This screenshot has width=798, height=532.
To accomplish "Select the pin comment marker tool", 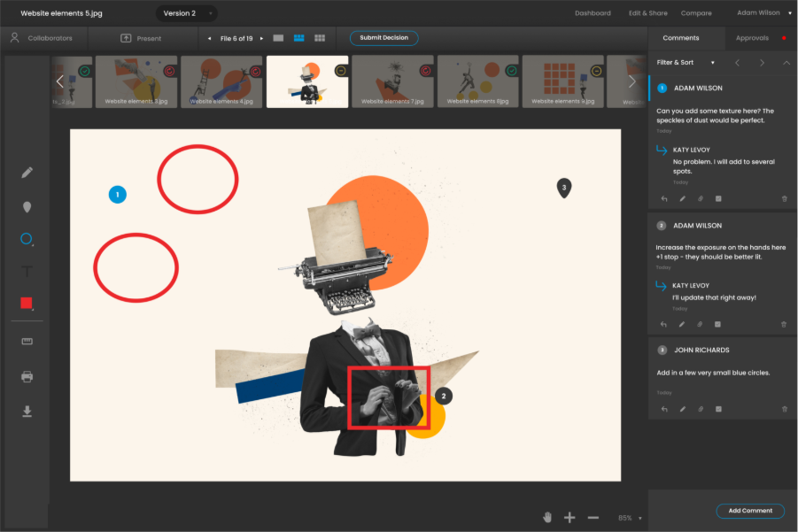I will (x=27, y=206).
